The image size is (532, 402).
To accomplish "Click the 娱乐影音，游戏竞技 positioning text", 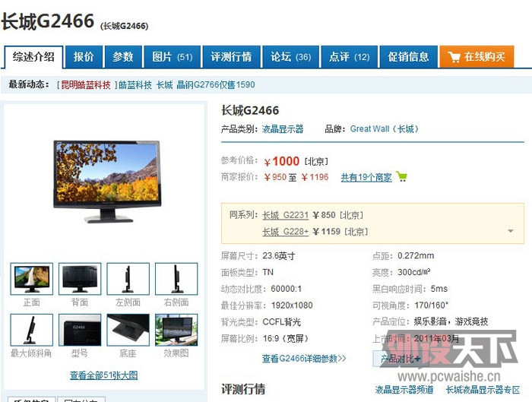I will pos(451,321).
